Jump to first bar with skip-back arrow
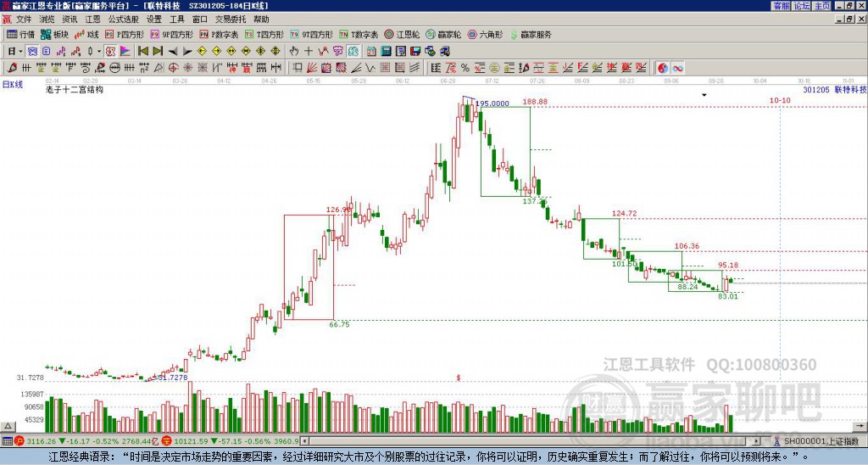The width and height of the screenshot is (868, 465). (x=142, y=52)
